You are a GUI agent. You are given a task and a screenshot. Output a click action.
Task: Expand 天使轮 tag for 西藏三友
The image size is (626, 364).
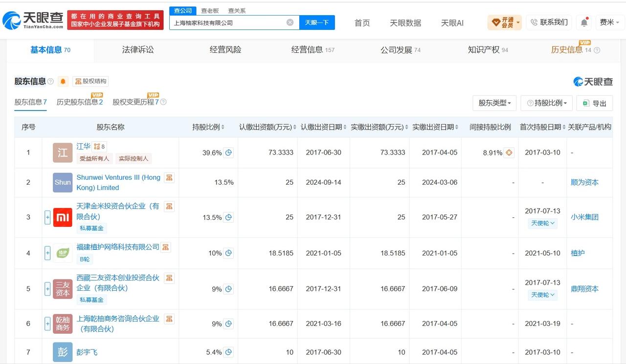pyautogui.click(x=542, y=295)
